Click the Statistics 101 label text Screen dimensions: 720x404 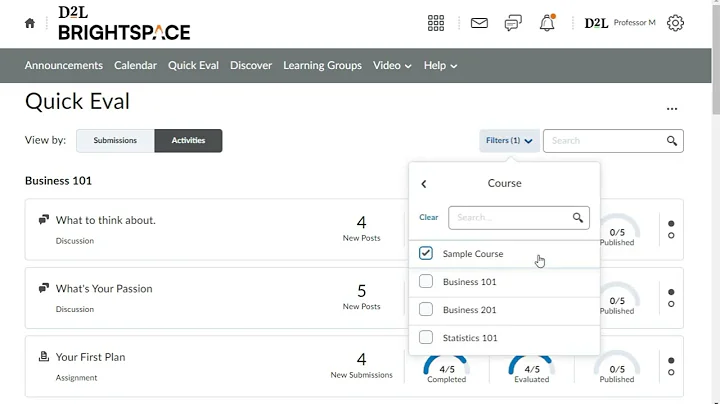470,338
